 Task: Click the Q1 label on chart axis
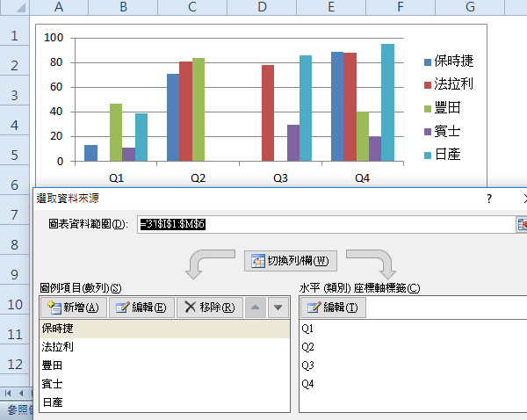pos(116,177)
